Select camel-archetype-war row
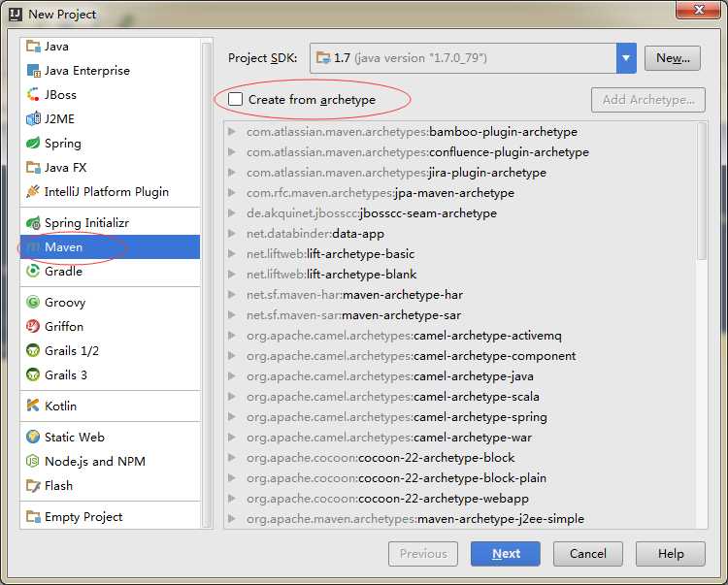728x585 pixels. click(460, 438)
